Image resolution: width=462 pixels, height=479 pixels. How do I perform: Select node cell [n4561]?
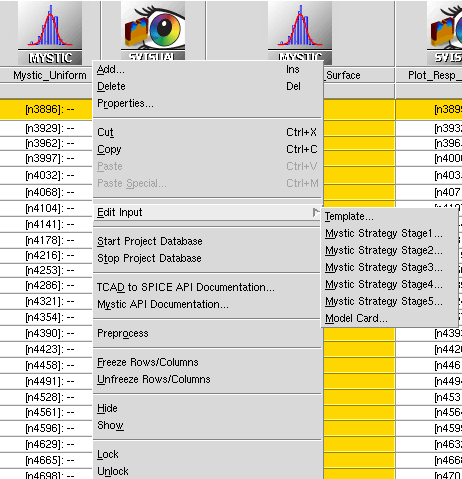click(x=46, y=412)
